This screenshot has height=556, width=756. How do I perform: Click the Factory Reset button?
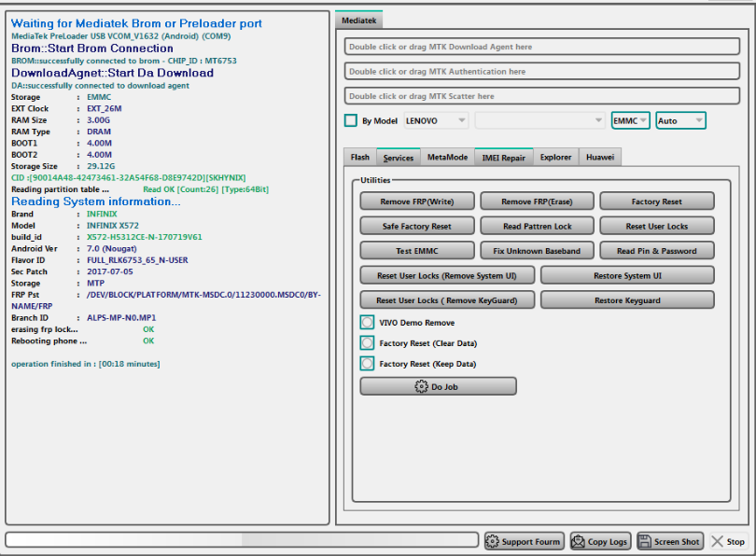pyautogui.click(x=657, y=202)
